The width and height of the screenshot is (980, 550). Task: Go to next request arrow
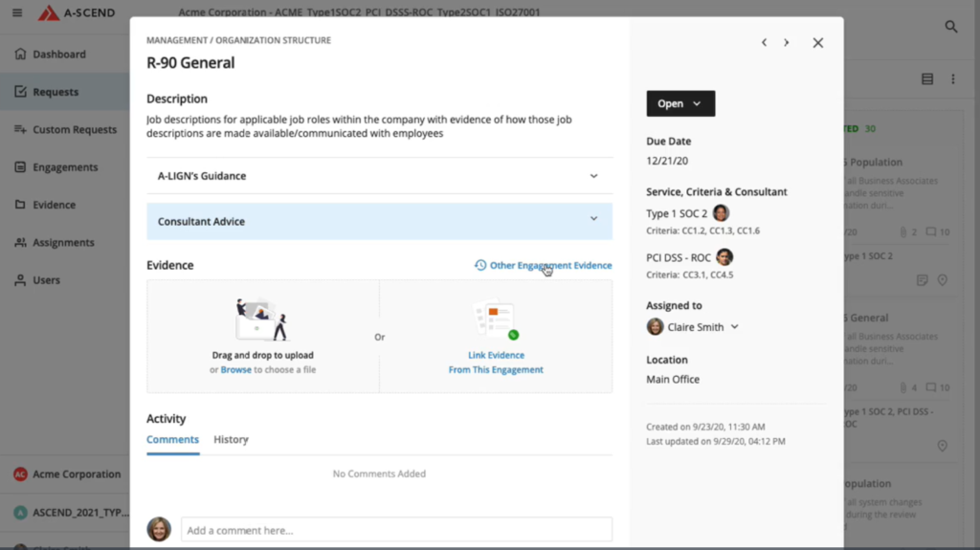click(787, 42)
